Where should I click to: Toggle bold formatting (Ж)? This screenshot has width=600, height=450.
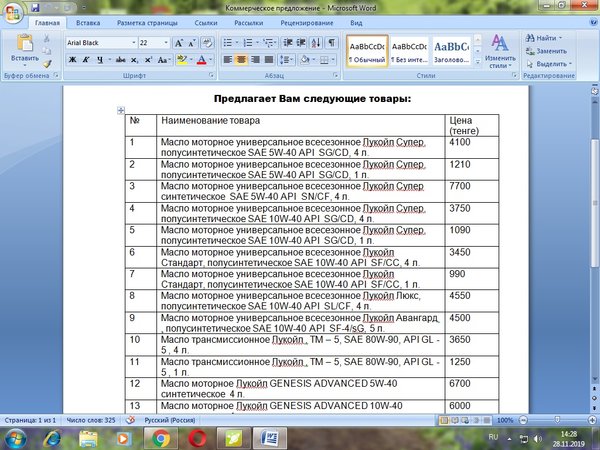(73, 60)
